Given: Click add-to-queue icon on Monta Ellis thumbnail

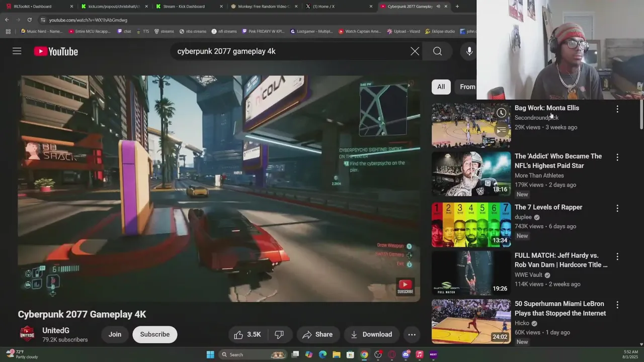Looking at the screenshot, I should (x=501, y=131).
